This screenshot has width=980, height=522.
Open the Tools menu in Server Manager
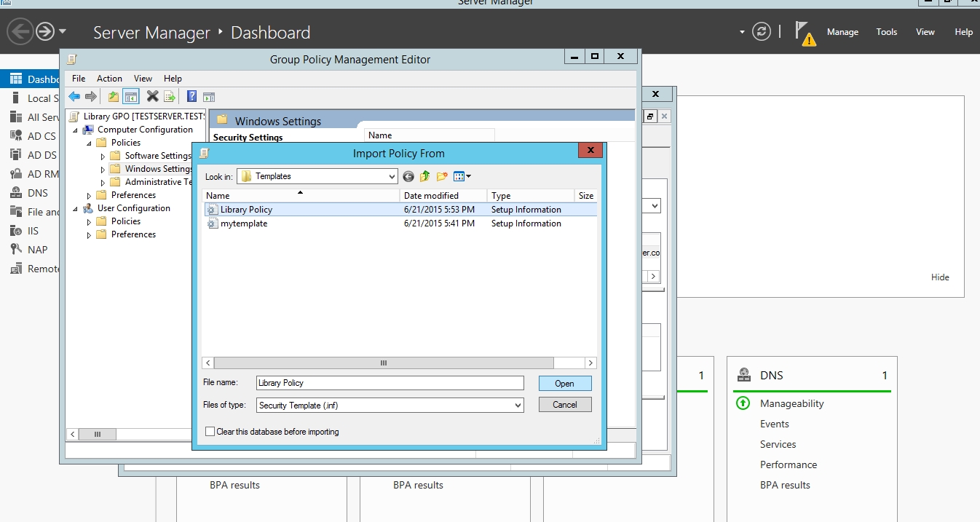886,32
